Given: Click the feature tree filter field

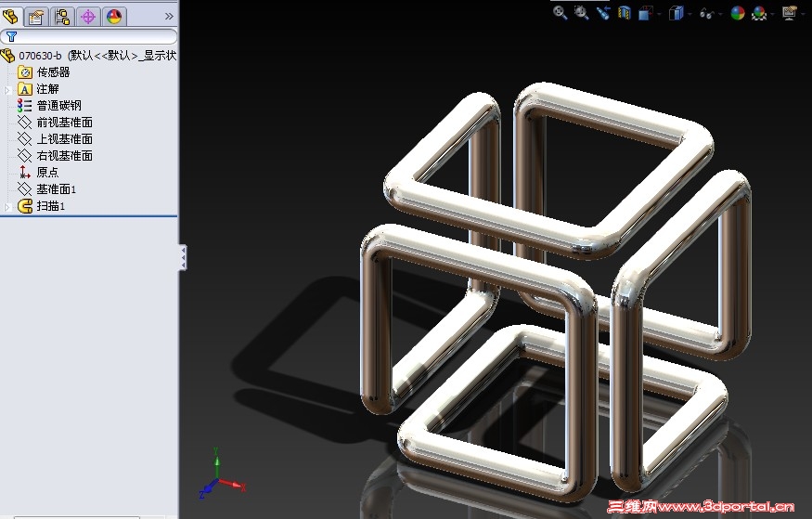Looking at the screenshot, I should [88, 36].
